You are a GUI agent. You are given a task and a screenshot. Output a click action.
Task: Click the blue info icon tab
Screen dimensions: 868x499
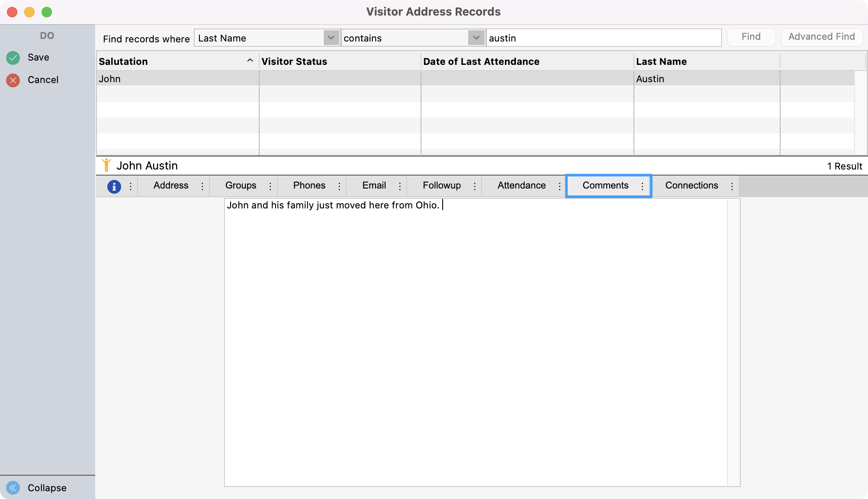click(x=114, y=186)
